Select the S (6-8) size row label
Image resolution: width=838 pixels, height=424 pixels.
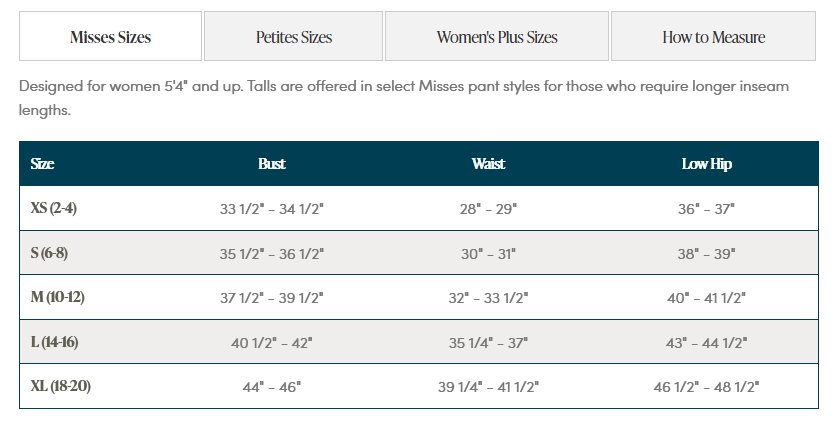[49, 252]
